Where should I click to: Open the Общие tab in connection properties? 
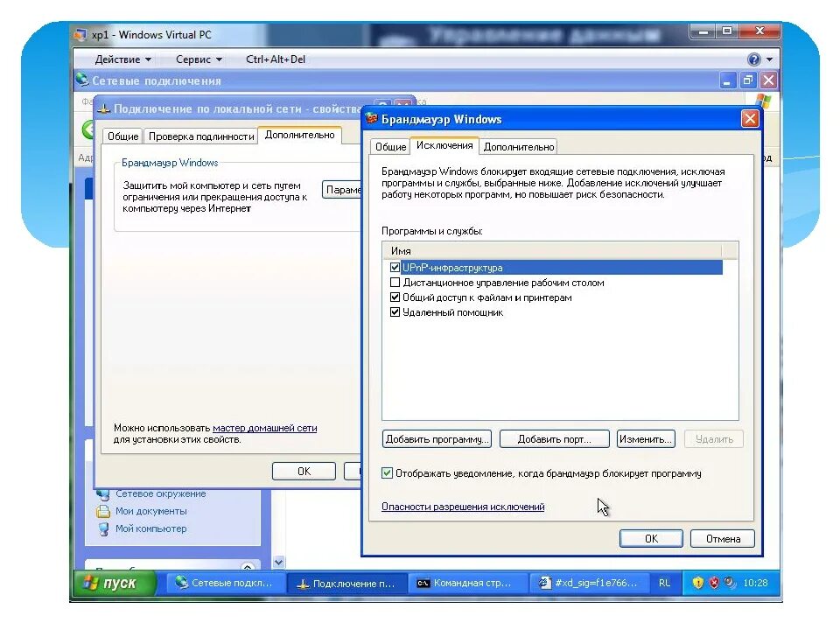tap(122, 136)
